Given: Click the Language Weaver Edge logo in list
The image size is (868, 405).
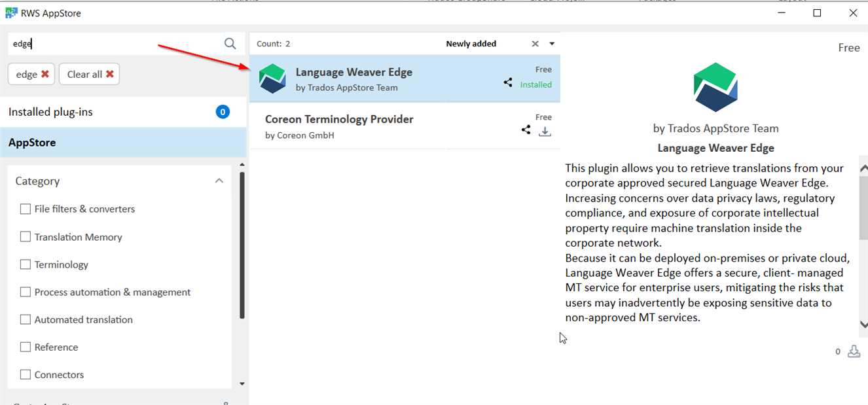Looking at the screenshot, I should 272,79.
